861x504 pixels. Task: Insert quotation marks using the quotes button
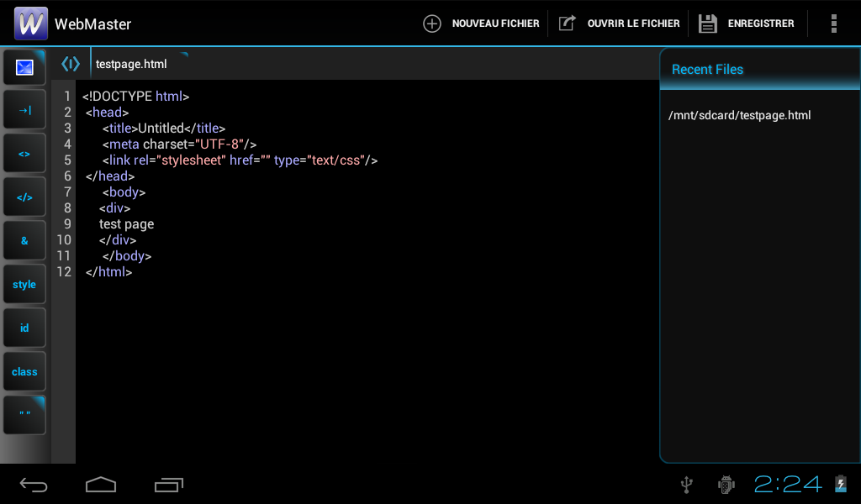click(x=24, y=414)
